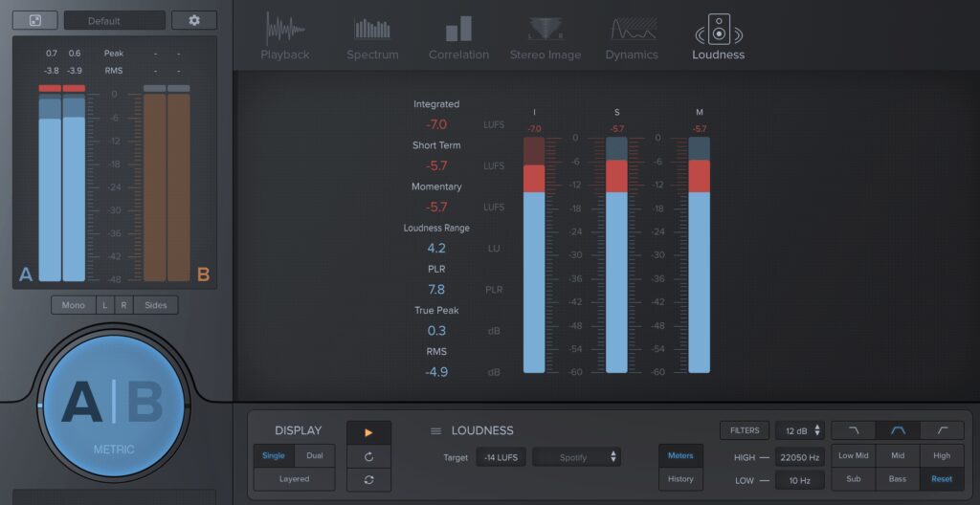The height and width of the screenshot is (505, 980).
Task: Click the settings gear icon
Action: (x=194, y=20)
